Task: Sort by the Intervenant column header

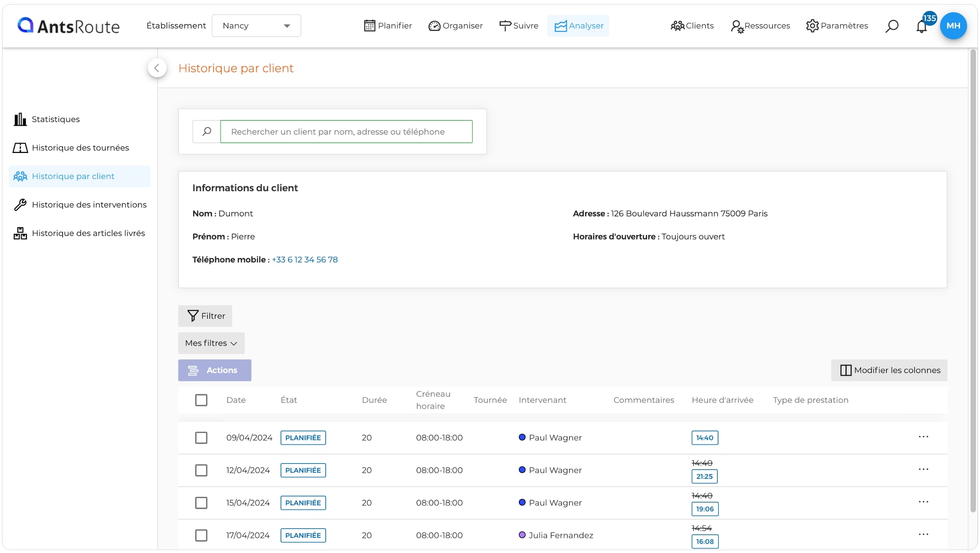Action: [x=542, y=400]
